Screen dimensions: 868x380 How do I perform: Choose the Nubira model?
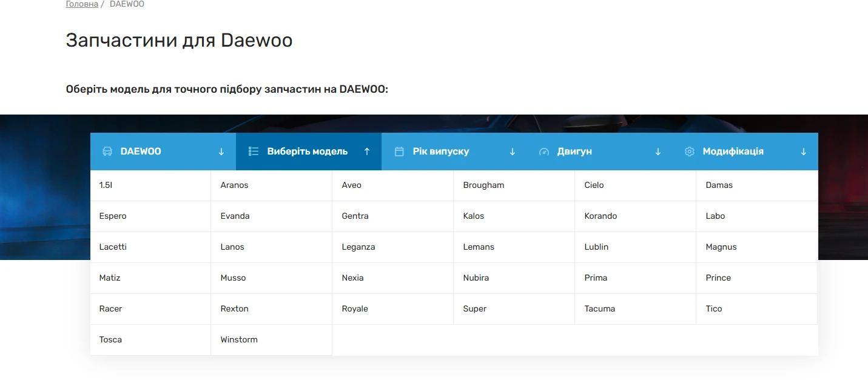[x=514, y=278]
